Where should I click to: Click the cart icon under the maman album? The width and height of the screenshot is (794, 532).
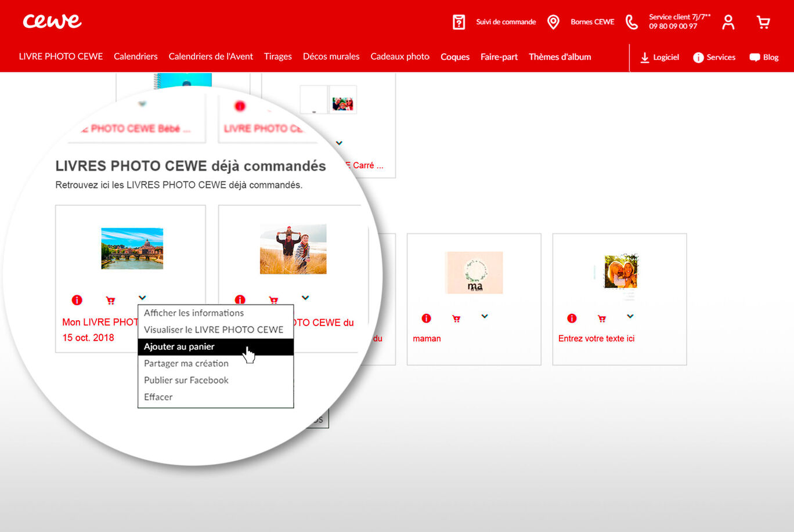click(456, 318)
